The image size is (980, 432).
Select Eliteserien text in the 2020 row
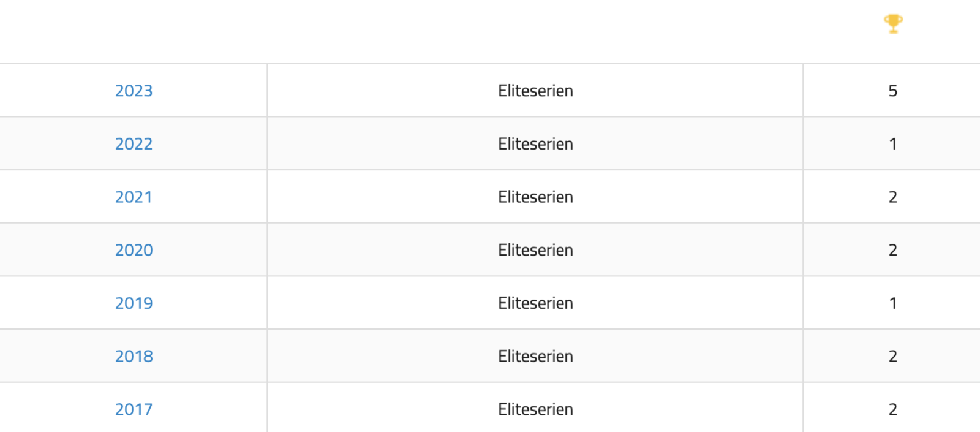535,250
